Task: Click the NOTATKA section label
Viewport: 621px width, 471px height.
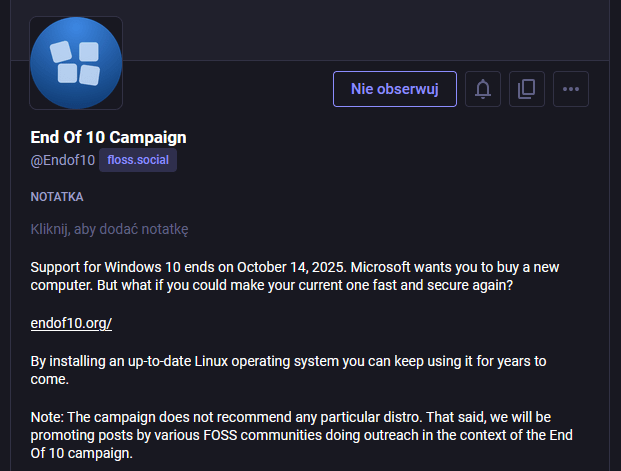Action: pos(57,197)
